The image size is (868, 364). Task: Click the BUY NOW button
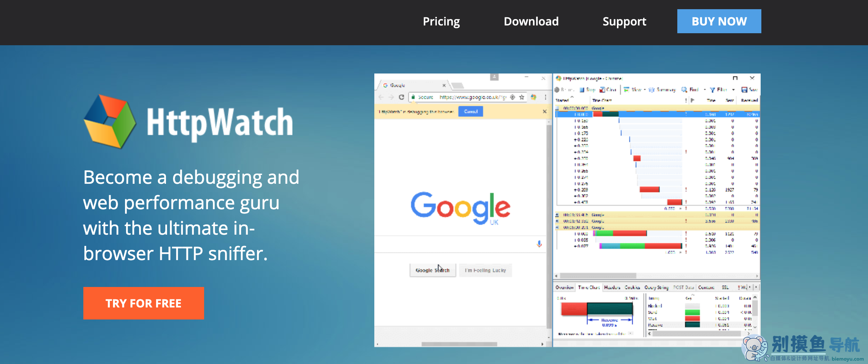(719, 21)
